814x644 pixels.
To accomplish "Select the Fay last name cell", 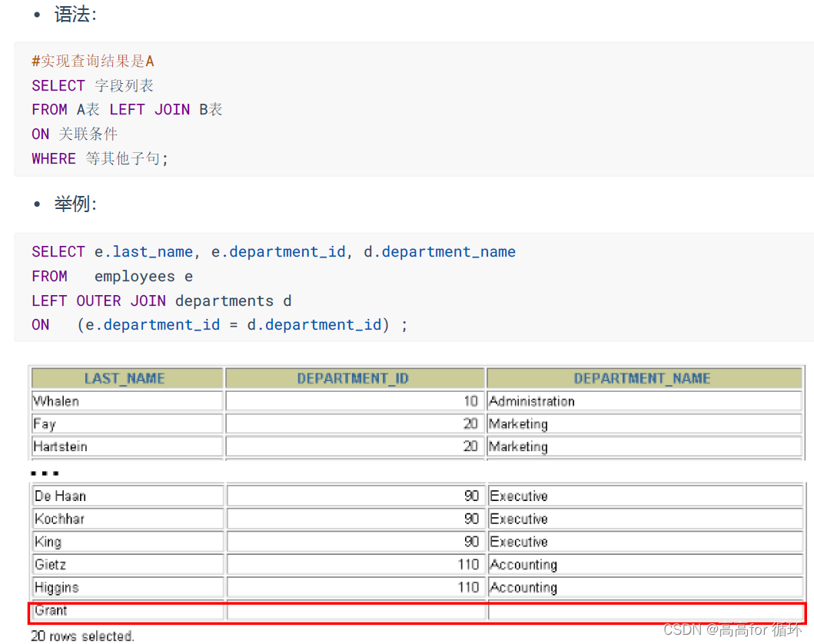I will [127, 424].
